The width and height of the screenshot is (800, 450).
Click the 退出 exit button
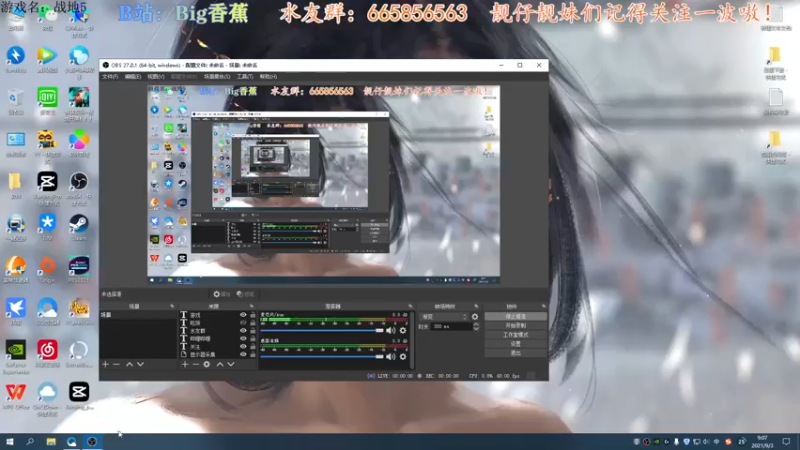point(515,353)
